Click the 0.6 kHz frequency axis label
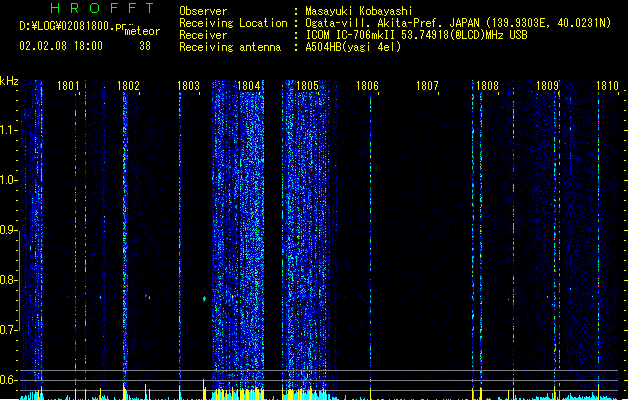 pos(9,380)
